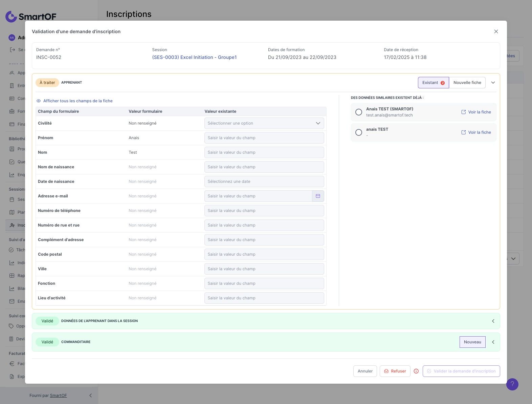Click the external link icon for lowercase anais TEST

click(463, 132)
